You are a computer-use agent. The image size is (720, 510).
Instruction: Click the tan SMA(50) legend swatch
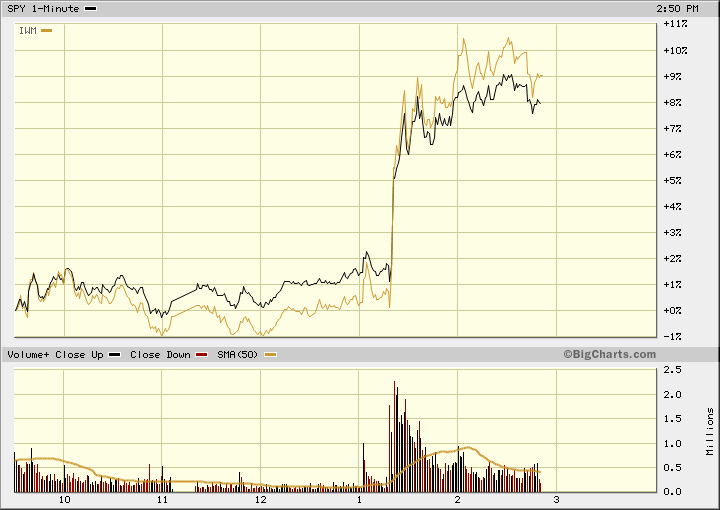point(270,355)
